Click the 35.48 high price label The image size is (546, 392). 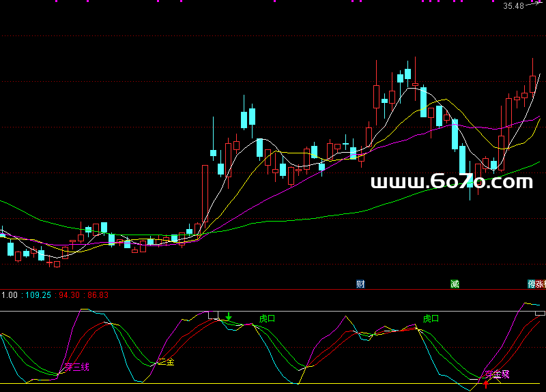[513, 6]
